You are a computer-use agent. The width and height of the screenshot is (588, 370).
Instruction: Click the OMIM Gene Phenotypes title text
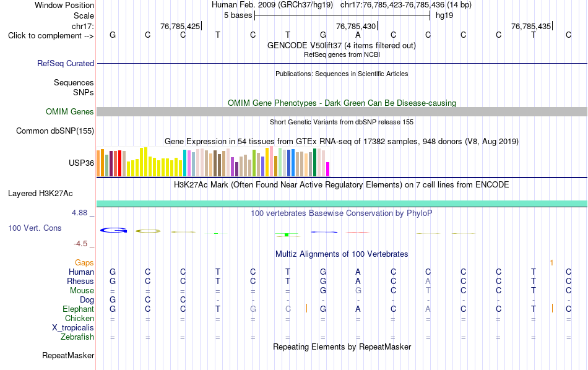click(342, 103)
